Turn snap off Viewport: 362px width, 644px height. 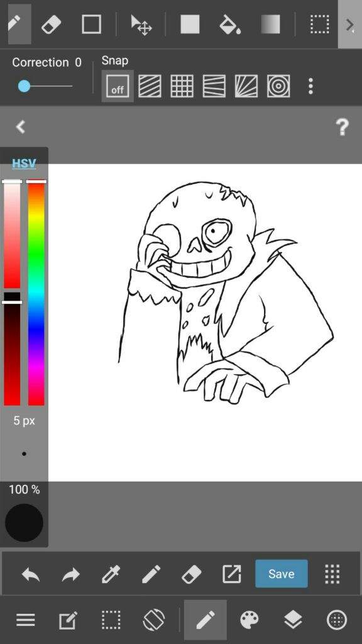tap(118, 86)
